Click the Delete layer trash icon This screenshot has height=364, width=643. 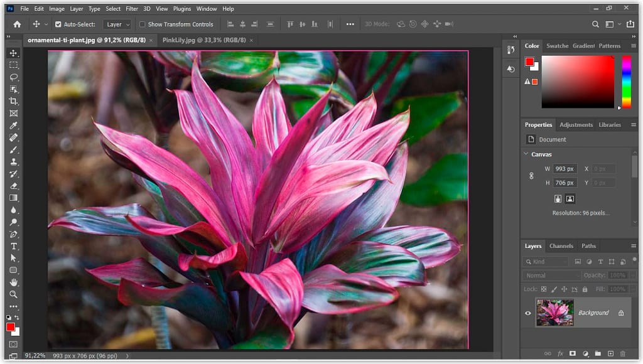point(623,353)
